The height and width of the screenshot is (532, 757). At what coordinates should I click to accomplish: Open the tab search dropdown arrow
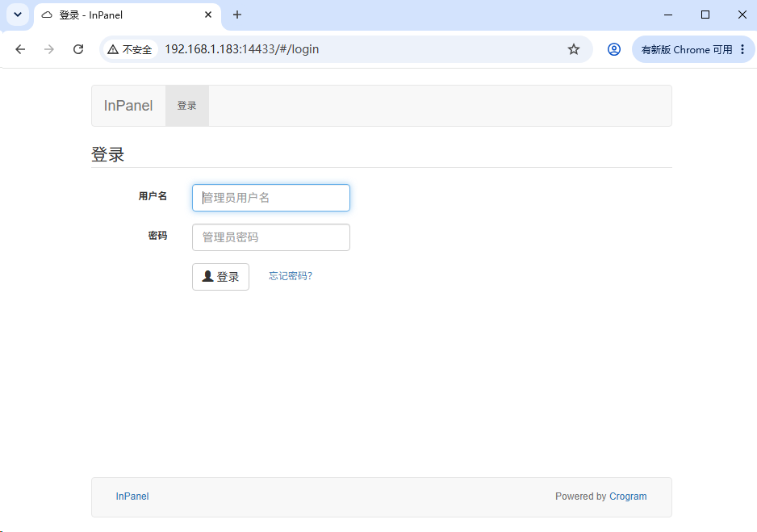tap(18, 15)
